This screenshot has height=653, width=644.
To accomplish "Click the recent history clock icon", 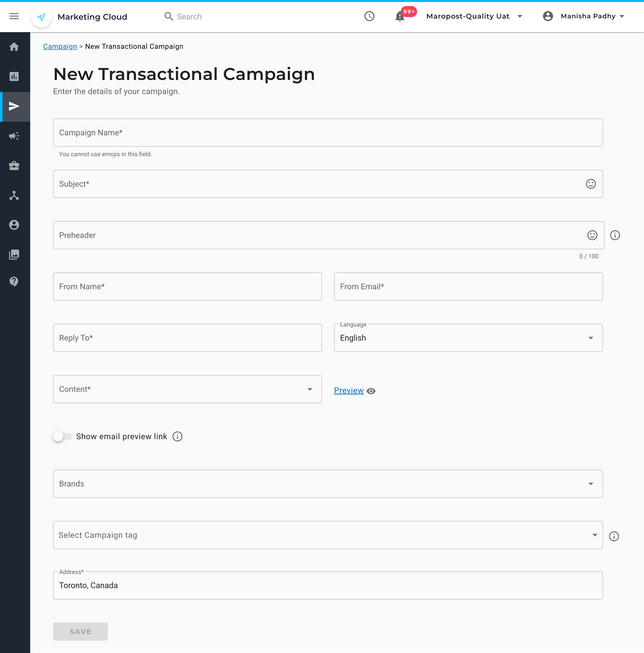I will [369, 16].
